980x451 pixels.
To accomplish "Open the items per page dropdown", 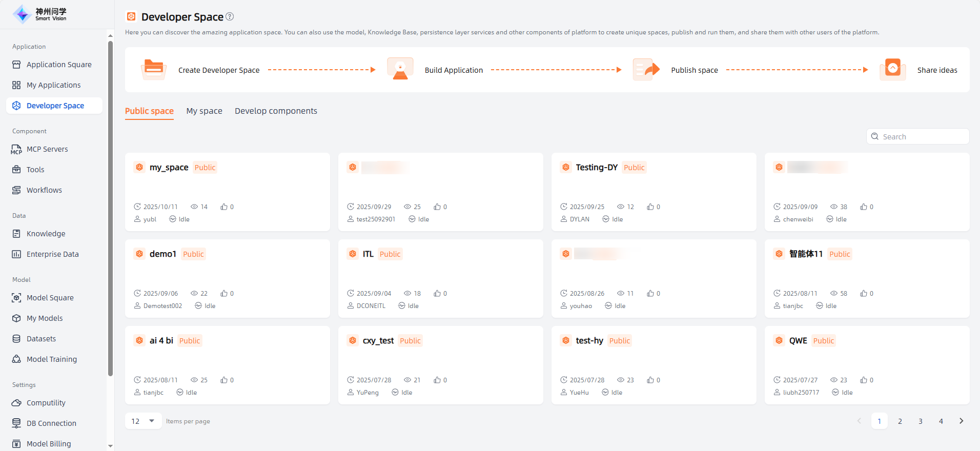I will pos(143,421).
